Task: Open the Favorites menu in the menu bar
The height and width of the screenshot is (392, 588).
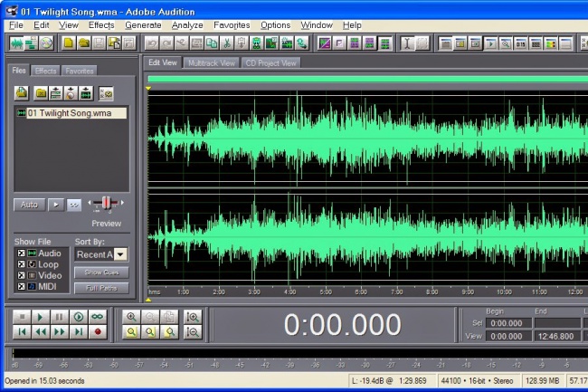Action: (232, 25)
